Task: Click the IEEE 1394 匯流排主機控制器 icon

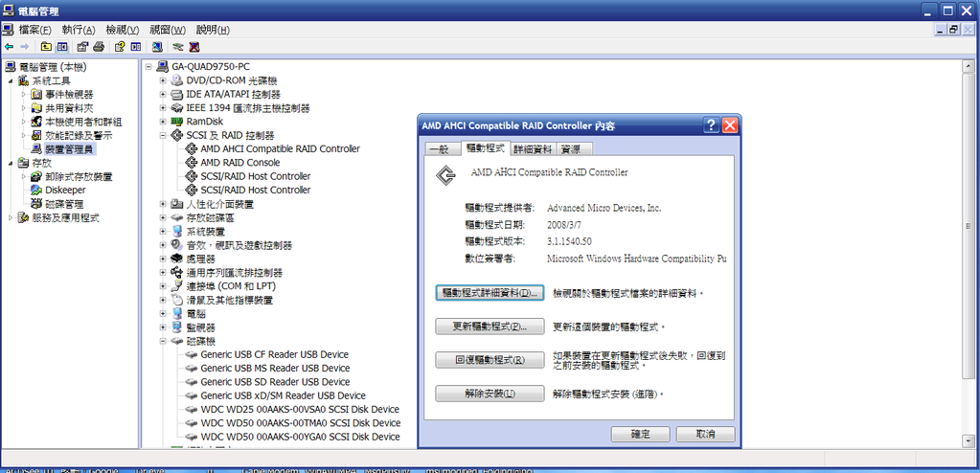Action: coord(177,108)
